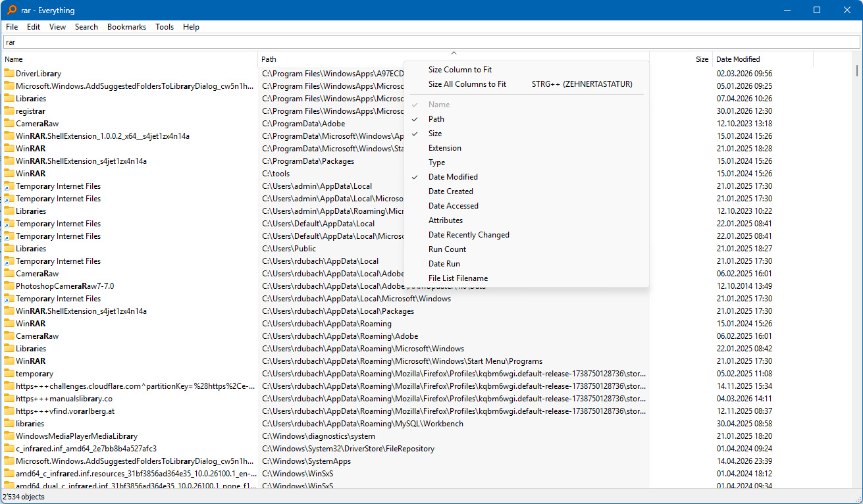Open the Bookmarks menu
Image resolution: width=863 pixels, height=504 pixels.
(126, 27)
